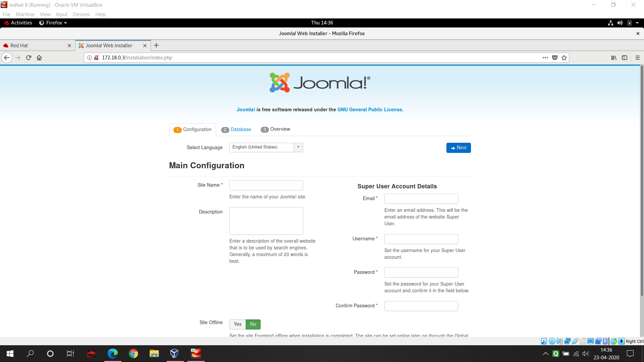Open the Firefox hamburger menu
This screenshot has height=362, width=644.
(x=638, y=58)
